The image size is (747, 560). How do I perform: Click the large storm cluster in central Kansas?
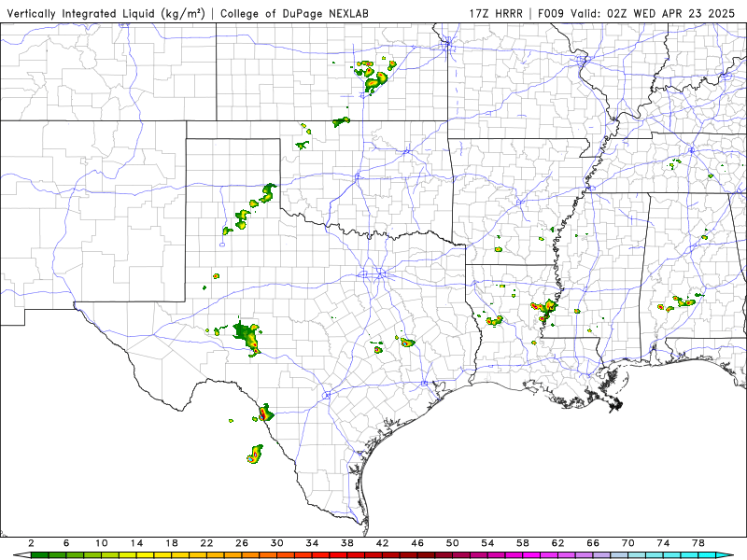(374, 77)
